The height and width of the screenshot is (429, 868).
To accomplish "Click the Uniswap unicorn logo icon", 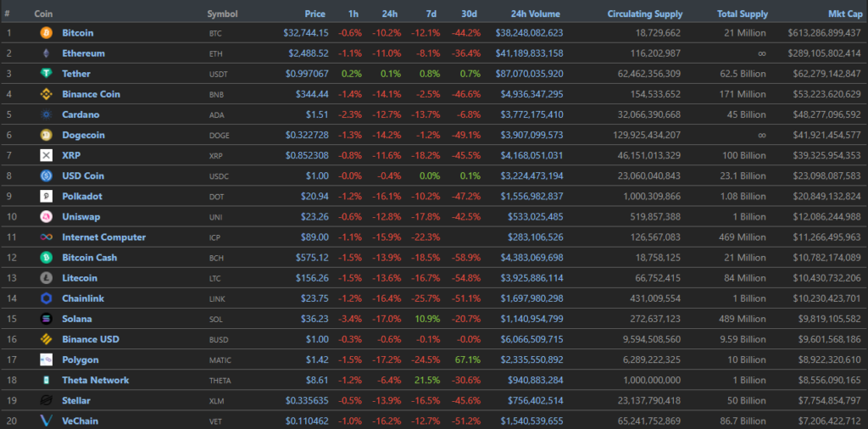I will (46, 217).
